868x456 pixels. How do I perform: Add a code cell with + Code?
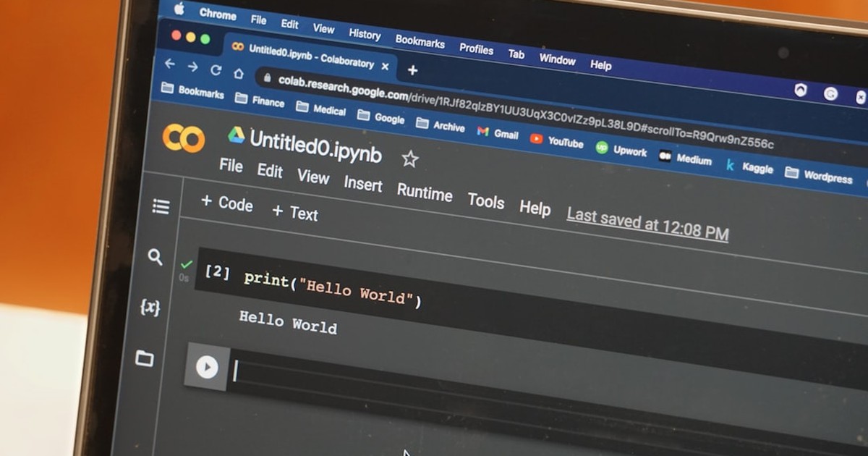[227, 203]
